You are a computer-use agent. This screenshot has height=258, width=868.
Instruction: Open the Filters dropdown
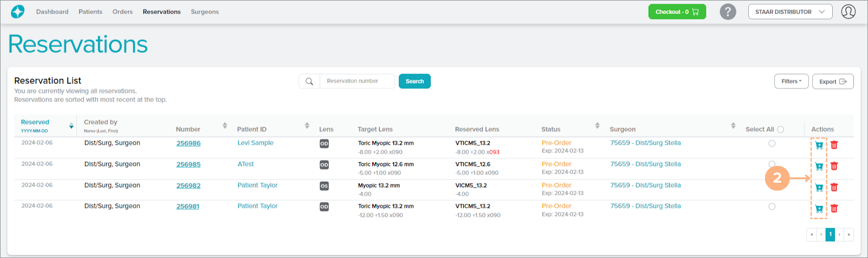(791, 81)
